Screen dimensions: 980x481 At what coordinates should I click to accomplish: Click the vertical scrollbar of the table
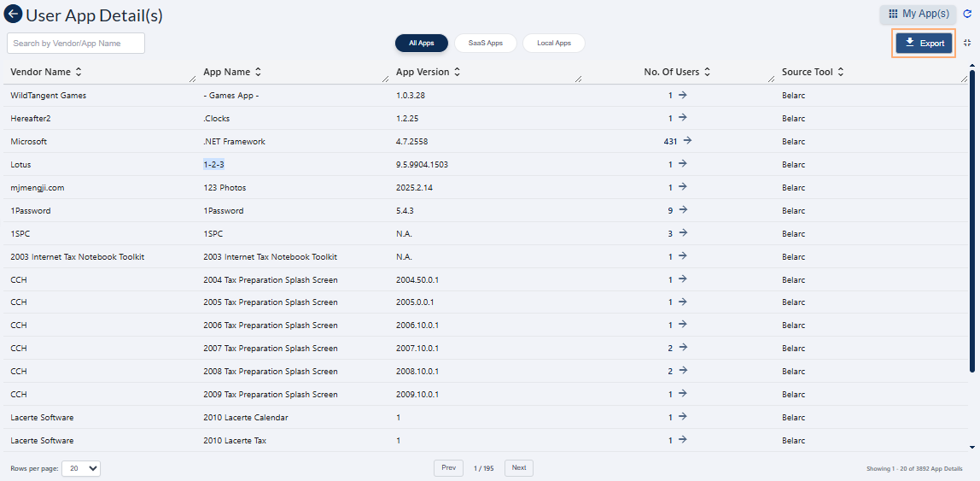point(972,222)
